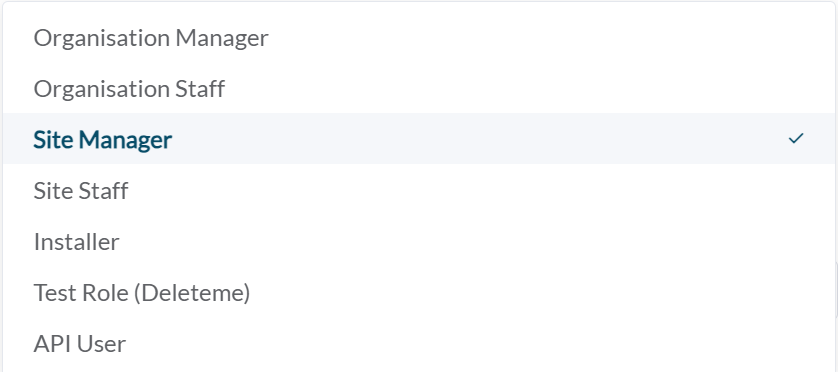Assign the API User role
This screenshot has height=372, width=840.
click(419, 344)
